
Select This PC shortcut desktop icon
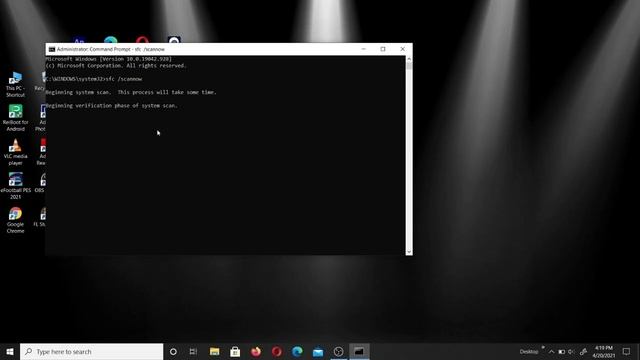(16, 84)
